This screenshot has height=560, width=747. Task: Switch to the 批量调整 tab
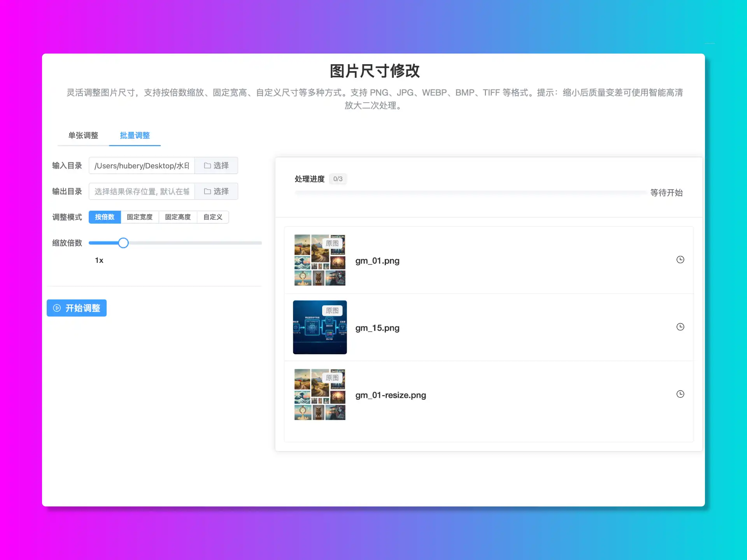pos(135,135)
